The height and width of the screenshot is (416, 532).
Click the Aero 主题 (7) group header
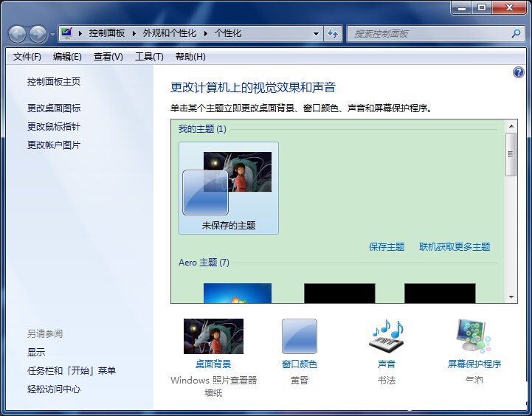coord(204,263)
